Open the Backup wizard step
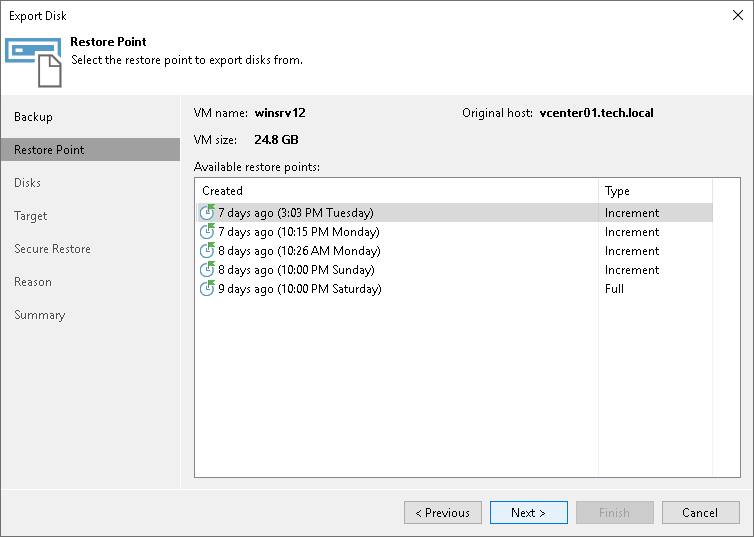This screenshot has width=754, height=537. click(34, 117)
